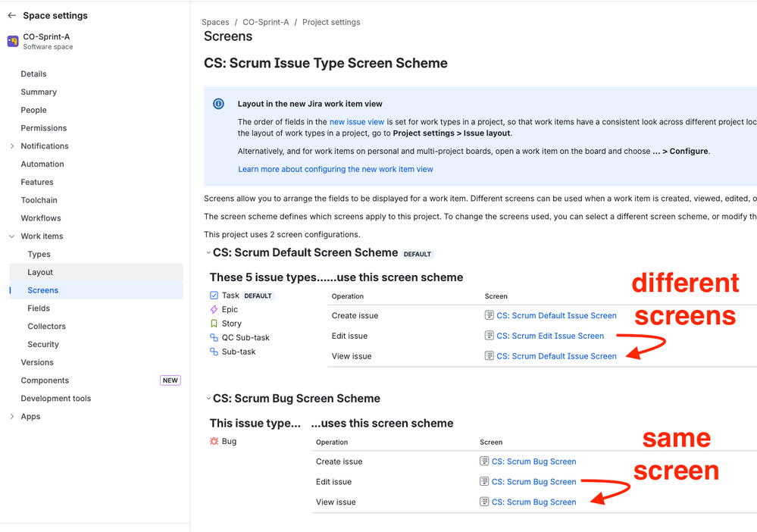
Task: Click the QC Sub-task icon
Action: pos(214,337)
